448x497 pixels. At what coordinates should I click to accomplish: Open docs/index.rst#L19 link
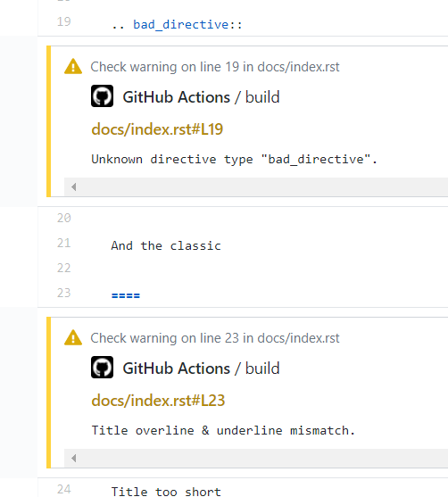click(157, 129)
